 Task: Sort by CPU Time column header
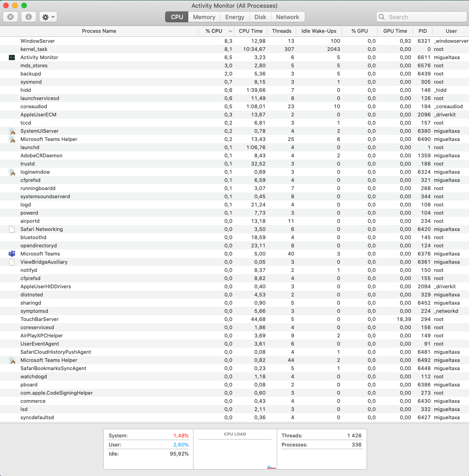(251, 31)
